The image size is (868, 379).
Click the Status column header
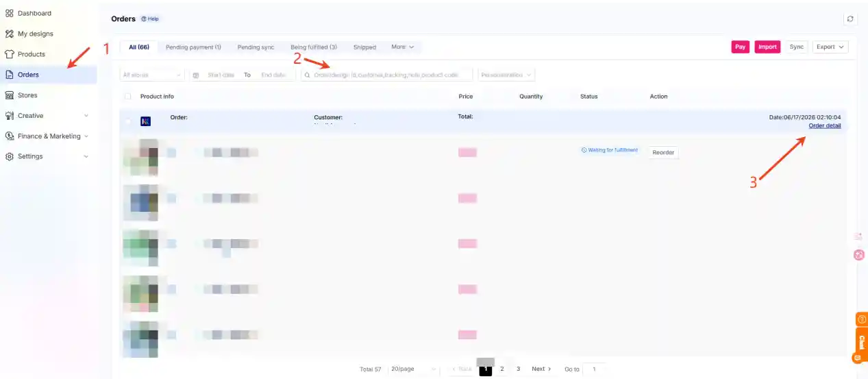click(x=589, y=97)
